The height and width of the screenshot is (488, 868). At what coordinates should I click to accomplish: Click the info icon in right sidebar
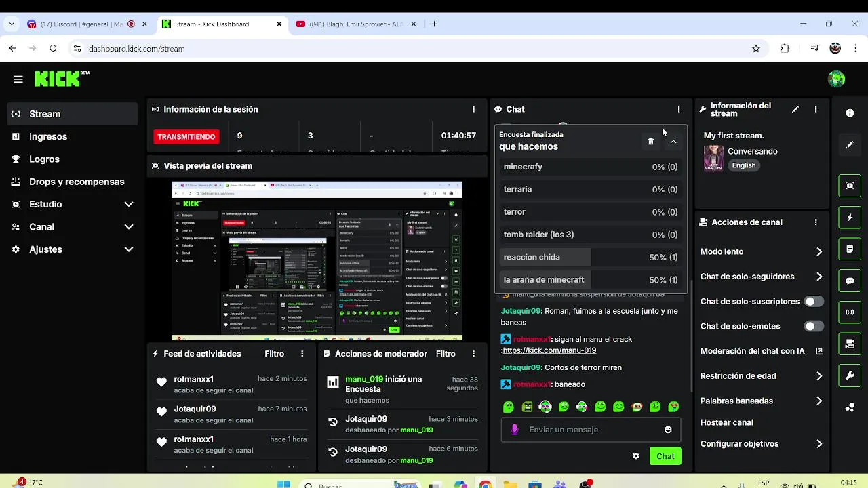850,113
